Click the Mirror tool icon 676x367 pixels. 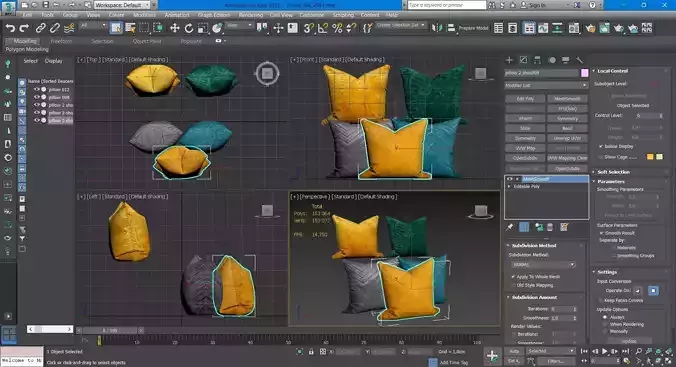[x=437, y=28]
